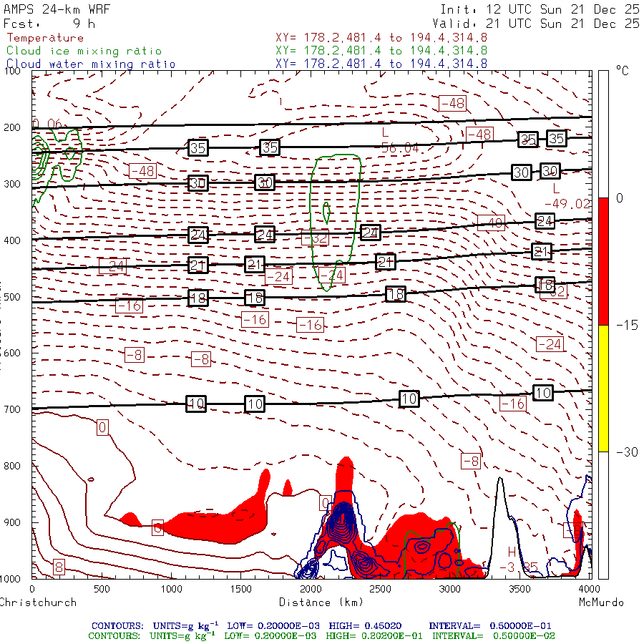Click the blue XY coordinates line
This screenshot has height=644, width=644.
point(381,64)
